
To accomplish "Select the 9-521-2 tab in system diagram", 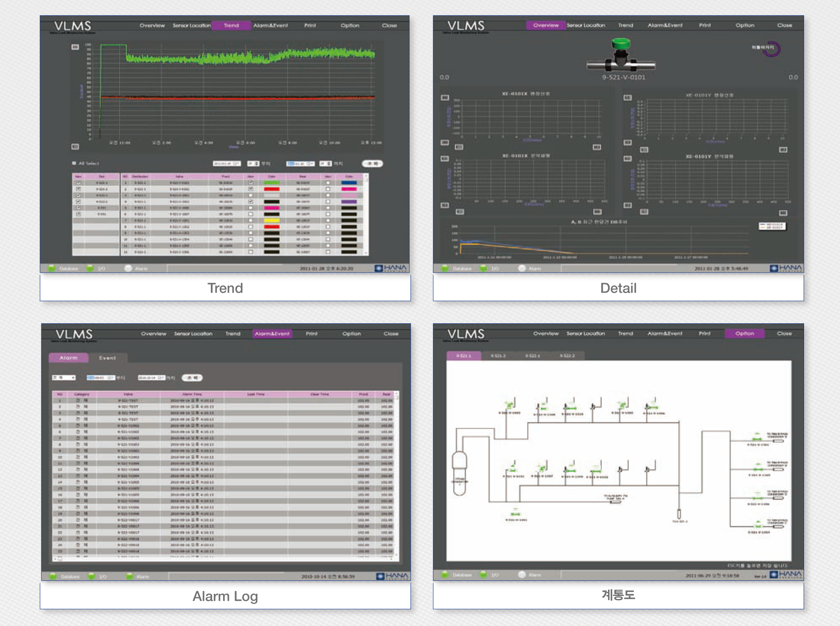I will [498, 355].
